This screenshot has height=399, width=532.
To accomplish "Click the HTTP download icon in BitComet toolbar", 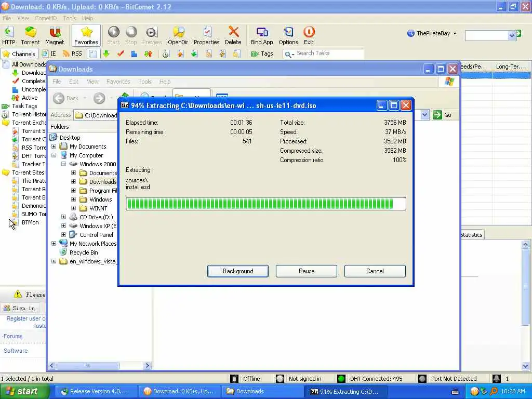I will 8,36.
